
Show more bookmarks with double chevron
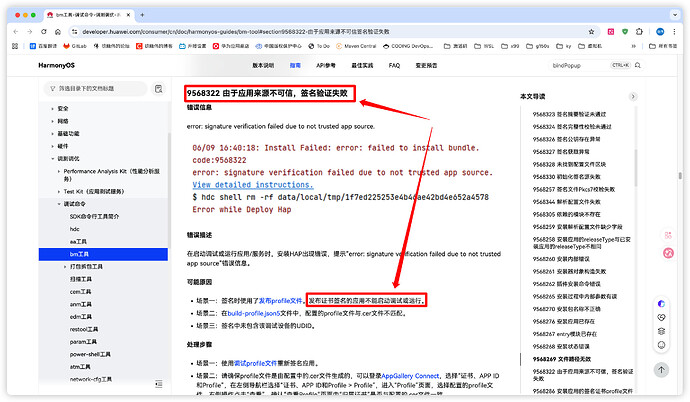click(x=634, y=46)
